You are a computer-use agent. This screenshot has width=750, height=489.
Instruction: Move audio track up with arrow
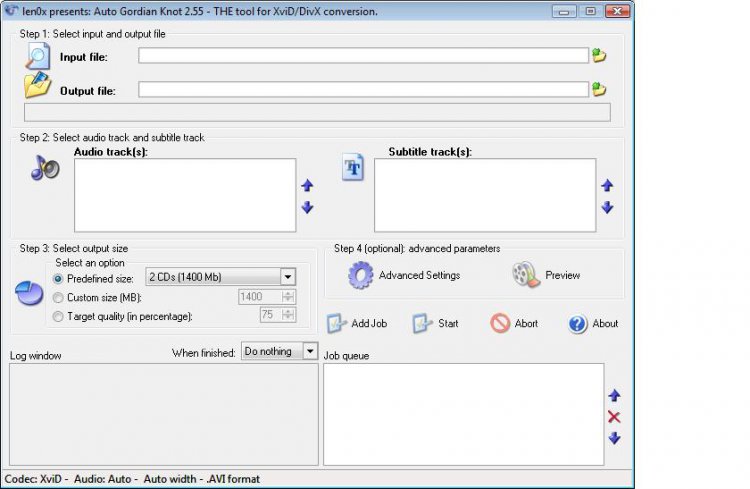pyautogui.click(x=307, y=185)
